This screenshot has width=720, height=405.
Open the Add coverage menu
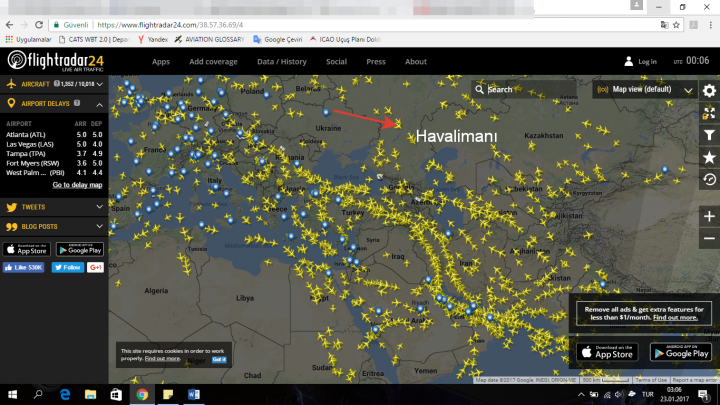click(212, 62)
